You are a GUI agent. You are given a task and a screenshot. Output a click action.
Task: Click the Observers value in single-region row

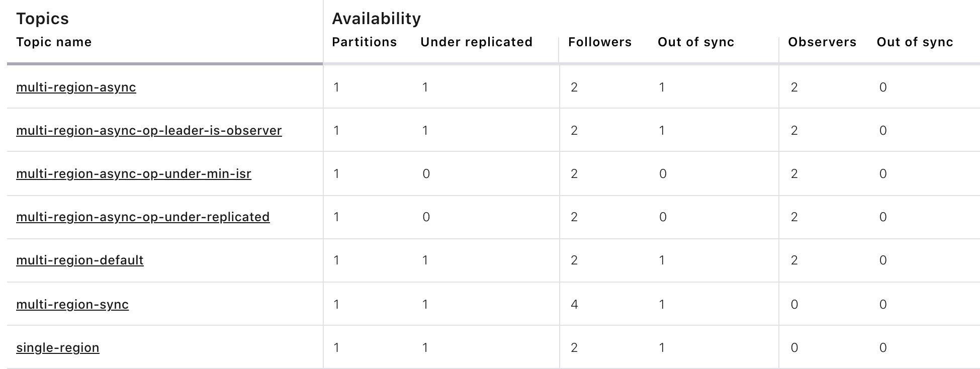point(794,348)
